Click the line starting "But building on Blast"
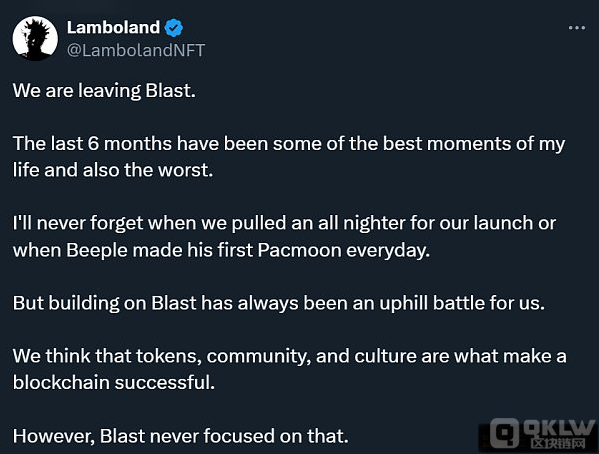 (x=279, y=304)
